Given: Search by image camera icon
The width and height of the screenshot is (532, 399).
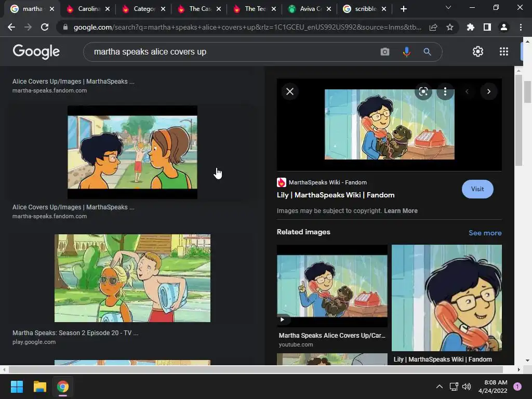Looking at the screenshot, I should 385,51.
